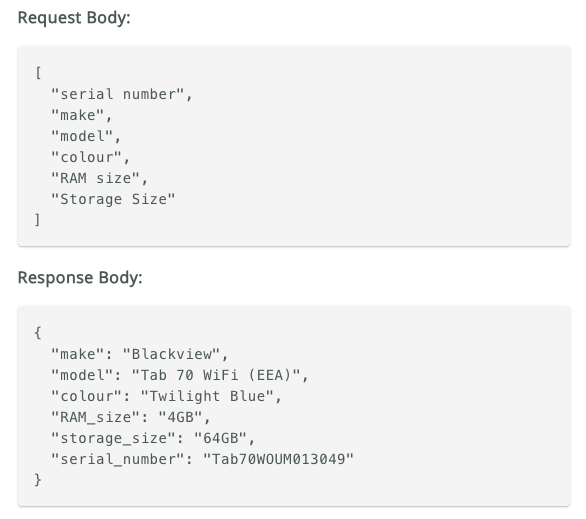This screenshot has width=586, height=519.
Task: Click the opening square bracket in request
Action: coord(38,72)
